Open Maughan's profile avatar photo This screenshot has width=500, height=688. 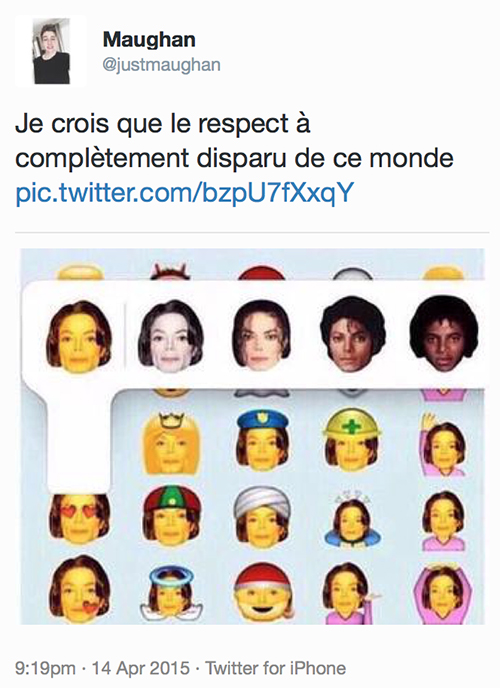(x=51, y=51)
